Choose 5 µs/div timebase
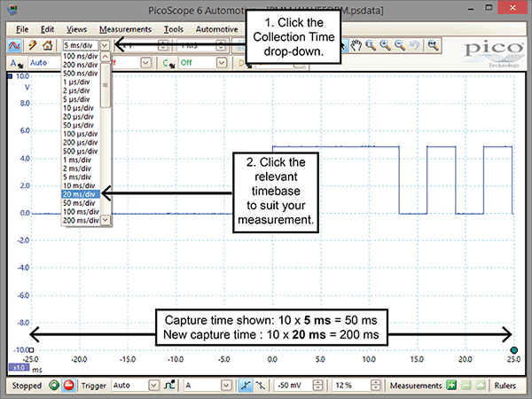The width and height of the screenshot is (532, 399). pos(81,99)
